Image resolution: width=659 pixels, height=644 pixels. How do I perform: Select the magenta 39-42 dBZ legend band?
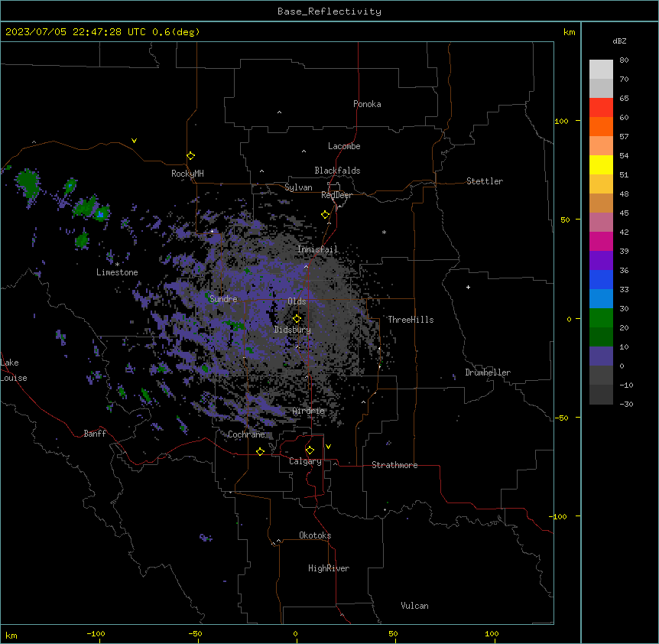coord(601,241)
